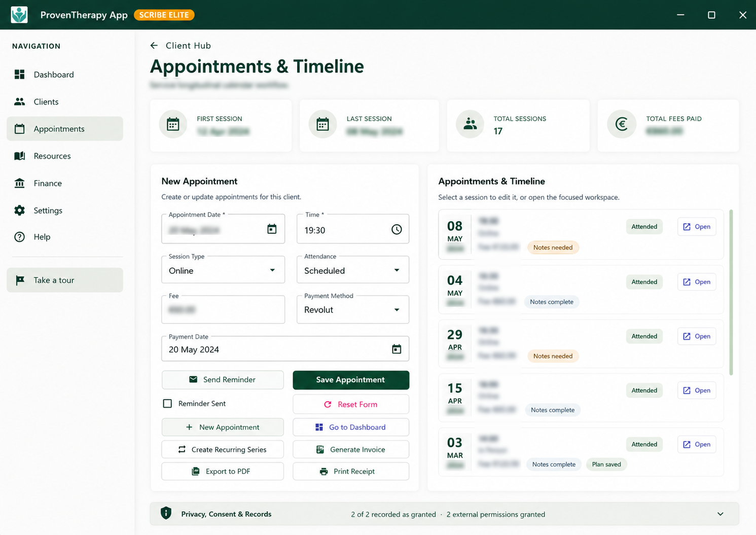Image resolution: width=756 pixels, height=535 pixels.
Task: Click the Plan saved tag on 03 Mar
Action: pos(606,464)
